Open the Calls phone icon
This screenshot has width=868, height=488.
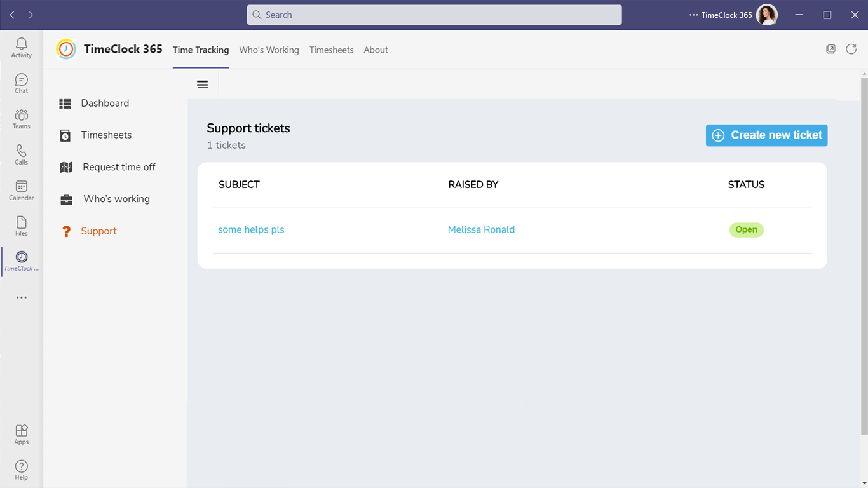(x=22, y=154)
